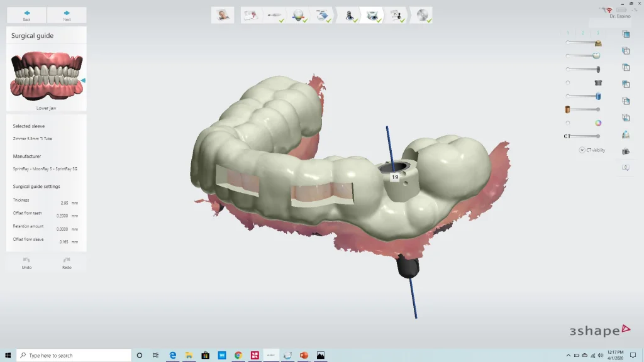Click the camera snapshot icon in the right panel

point(626,151)
